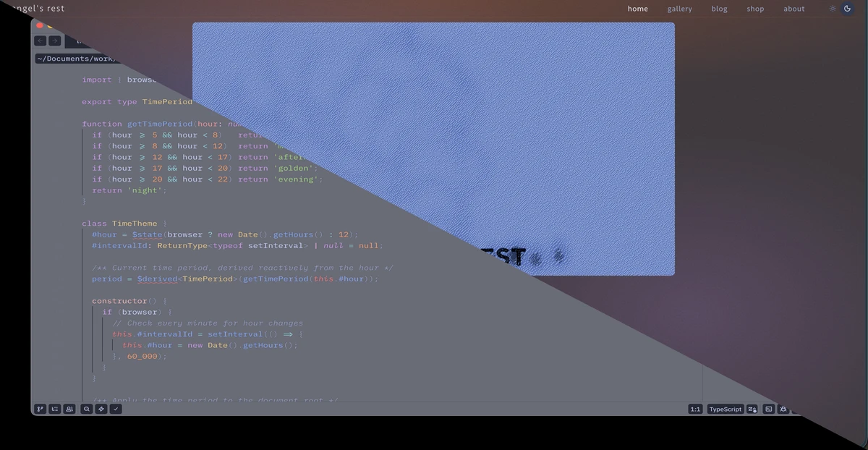Open the git branch menu in the status bar

[40, 409]
